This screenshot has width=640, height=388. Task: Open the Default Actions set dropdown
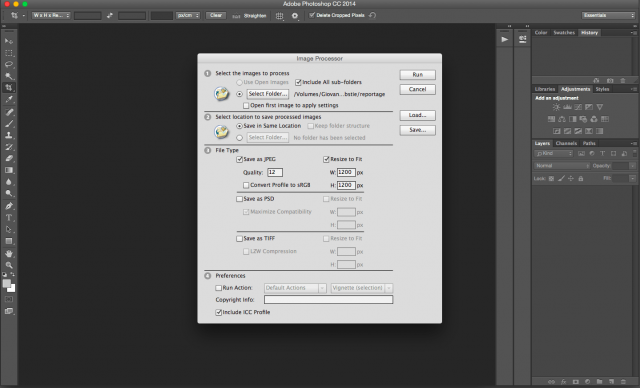pos(295,288)
